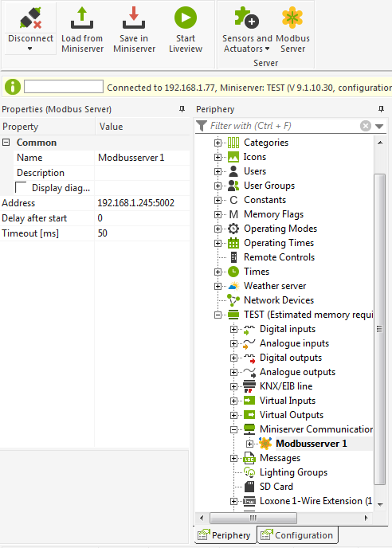The height and width of the screenshot is (548, 392).
Task: Expand the Categories tree node
Action: [218, 143]
